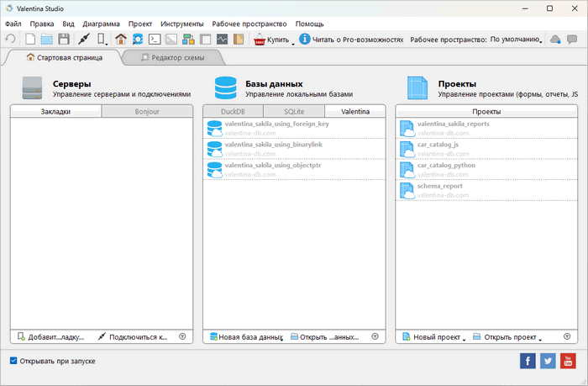Select the SQLite databases tab
The width and height of the screenshot is (588, 386).
[294, 111]
